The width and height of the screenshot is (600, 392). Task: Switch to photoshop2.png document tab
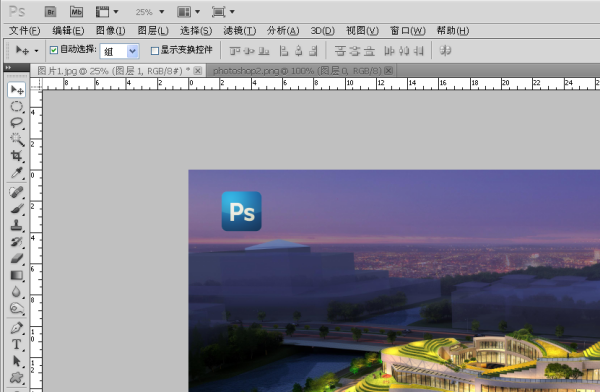click(297, 71)
